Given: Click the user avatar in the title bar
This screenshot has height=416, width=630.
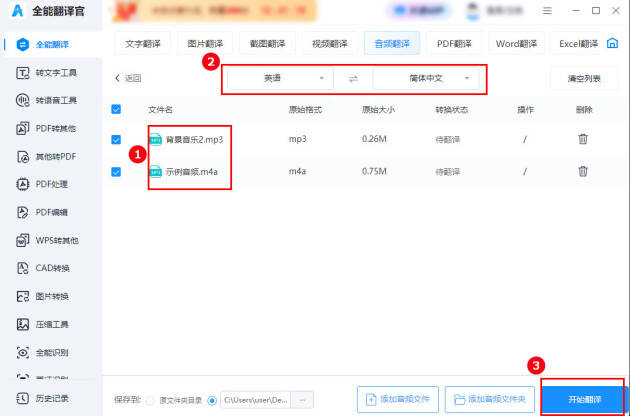Looking at the screenshot, I should click(473, 11).
